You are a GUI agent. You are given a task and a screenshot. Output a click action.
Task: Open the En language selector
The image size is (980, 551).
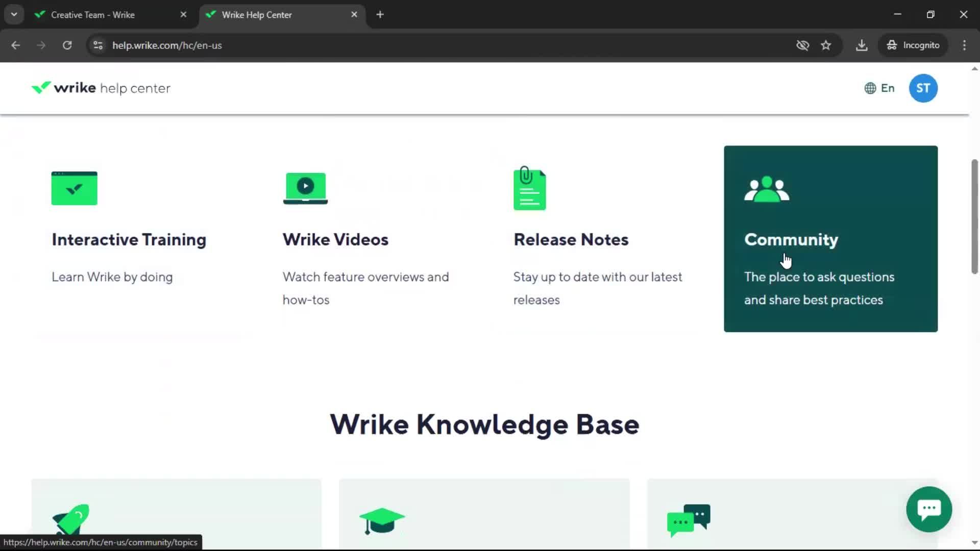[x=879, y=88]
